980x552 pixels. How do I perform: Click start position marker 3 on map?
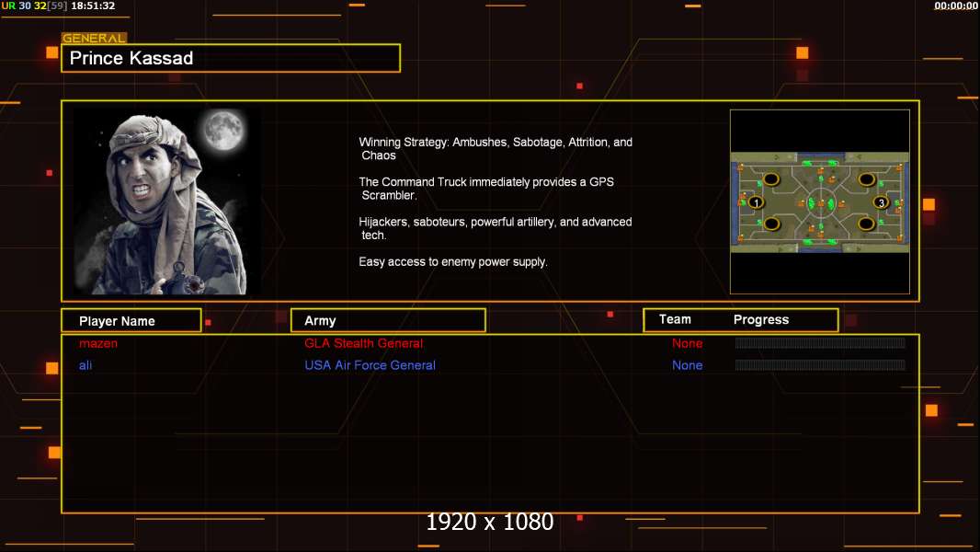(x=882, y=202)
